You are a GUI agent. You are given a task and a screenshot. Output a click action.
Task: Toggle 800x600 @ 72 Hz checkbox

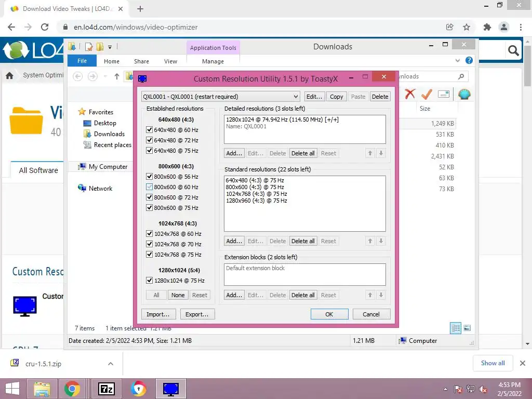(149, 197)
